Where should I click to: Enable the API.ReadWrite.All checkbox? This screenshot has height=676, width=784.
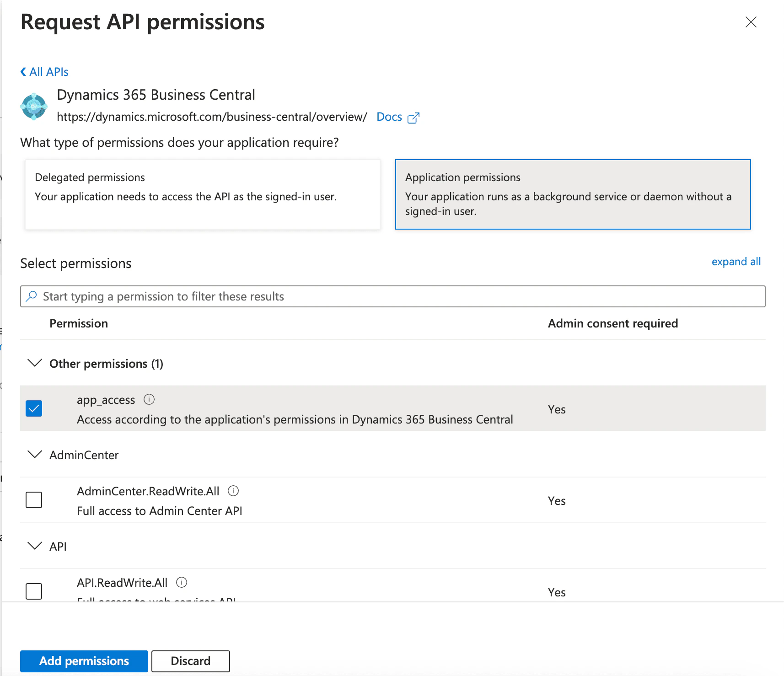coord(34,591)
